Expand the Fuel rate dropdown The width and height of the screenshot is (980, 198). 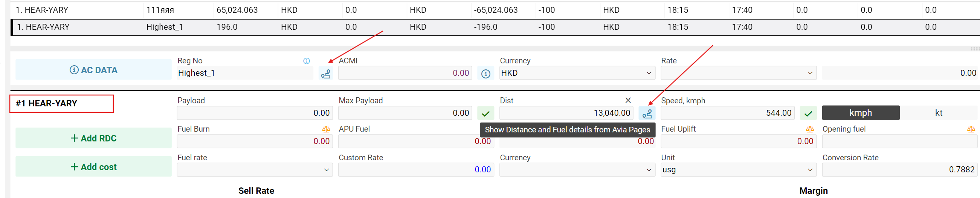tap(255, 170)
